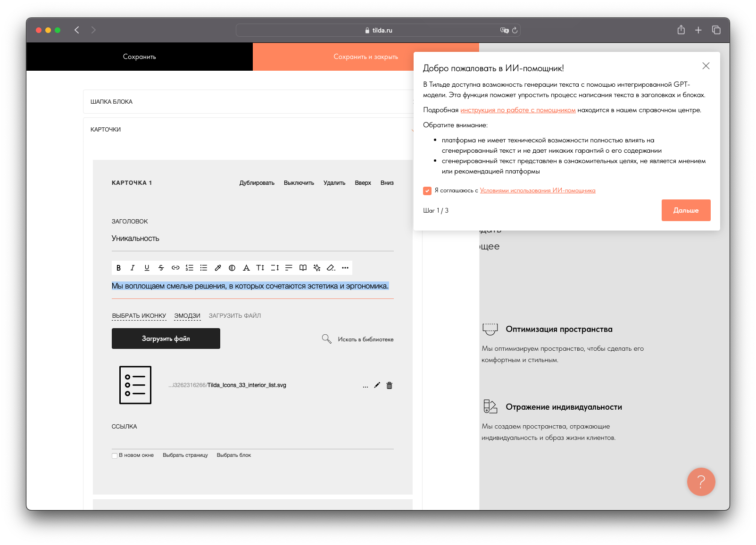Click the translate icon in address bar
Screen dimensions: 756x545
pos(504,30)
